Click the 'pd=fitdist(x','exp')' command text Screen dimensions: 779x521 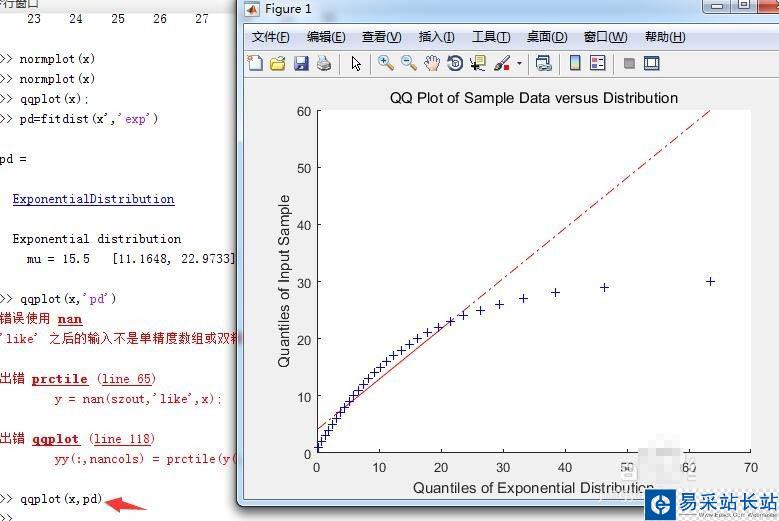coord(88,119)
